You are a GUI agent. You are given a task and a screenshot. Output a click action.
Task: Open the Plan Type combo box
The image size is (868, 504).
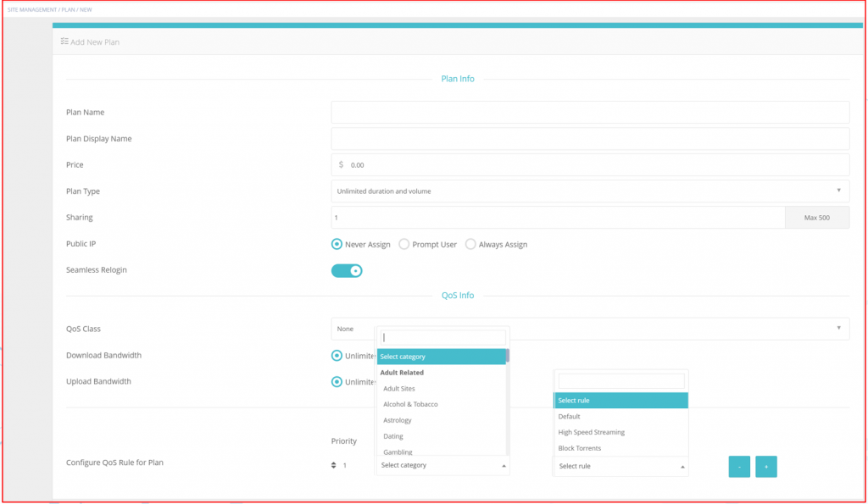pyautogui.click(x=590, y=191)
